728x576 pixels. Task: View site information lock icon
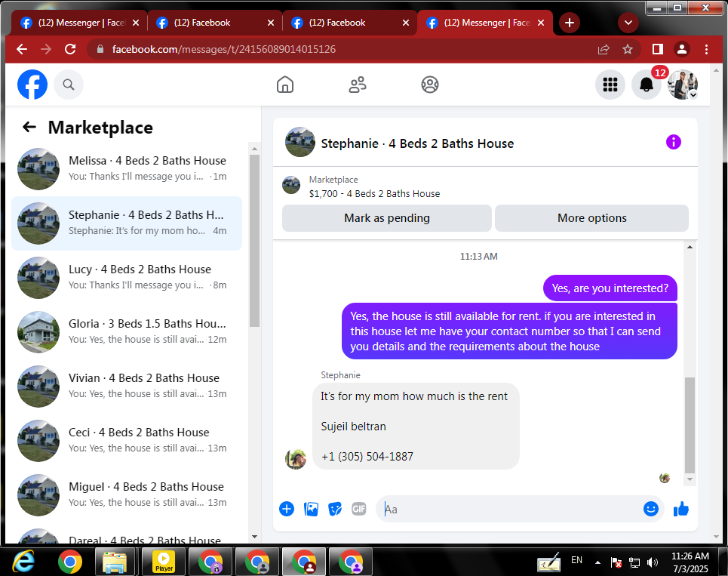100,49
